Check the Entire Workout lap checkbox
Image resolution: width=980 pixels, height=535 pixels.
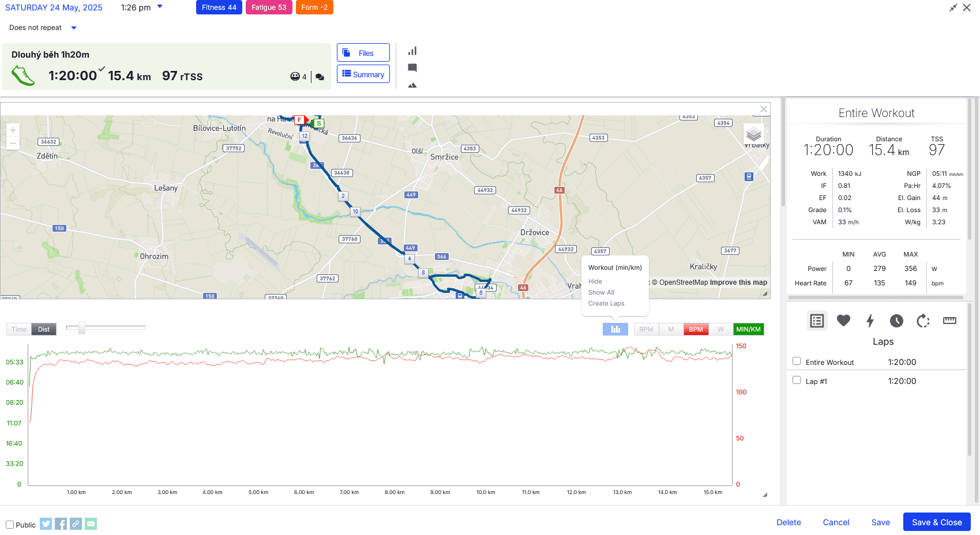coord(797,361)
